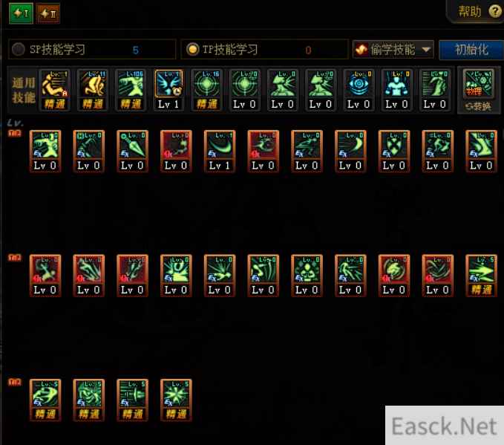Click the 转换 swap button under the physical skill icon
504x445 pixels.
pyautogui.click(x=478, y=106)
